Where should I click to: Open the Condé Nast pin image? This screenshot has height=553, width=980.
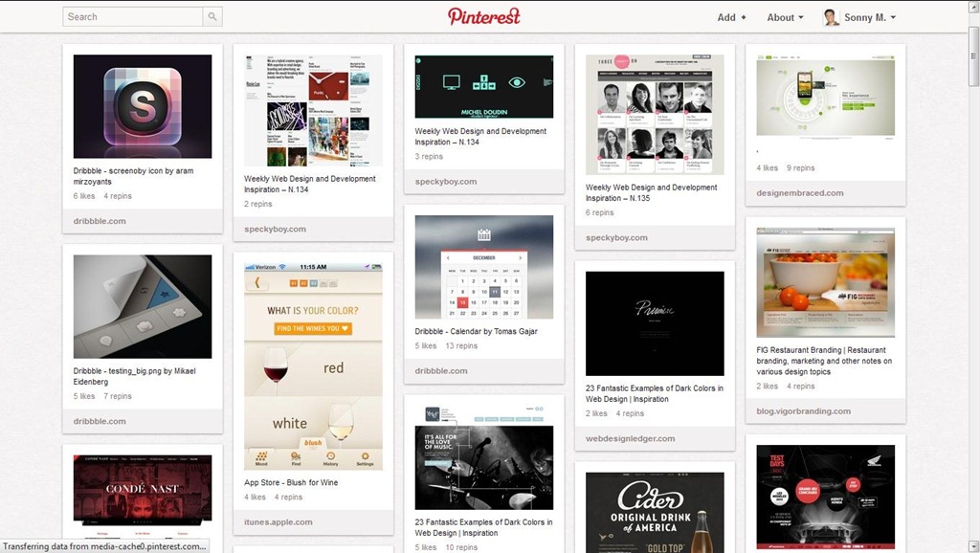(x=143, y=498)
